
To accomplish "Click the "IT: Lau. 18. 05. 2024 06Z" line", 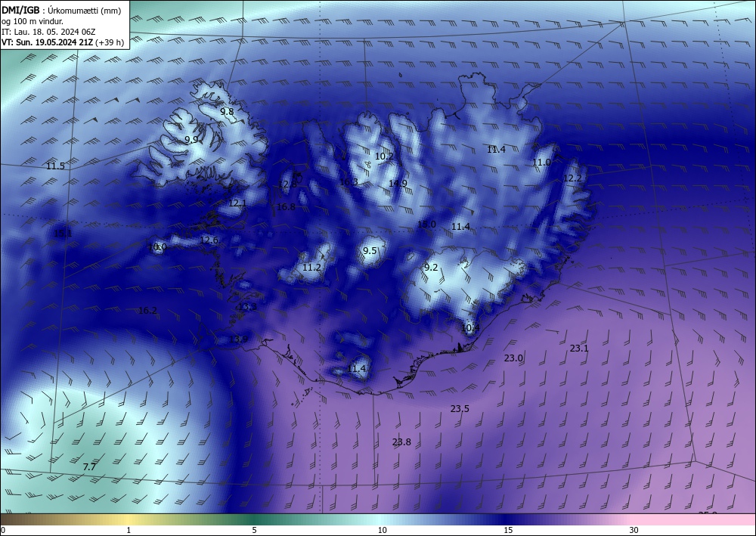I will tap(48, 32).
